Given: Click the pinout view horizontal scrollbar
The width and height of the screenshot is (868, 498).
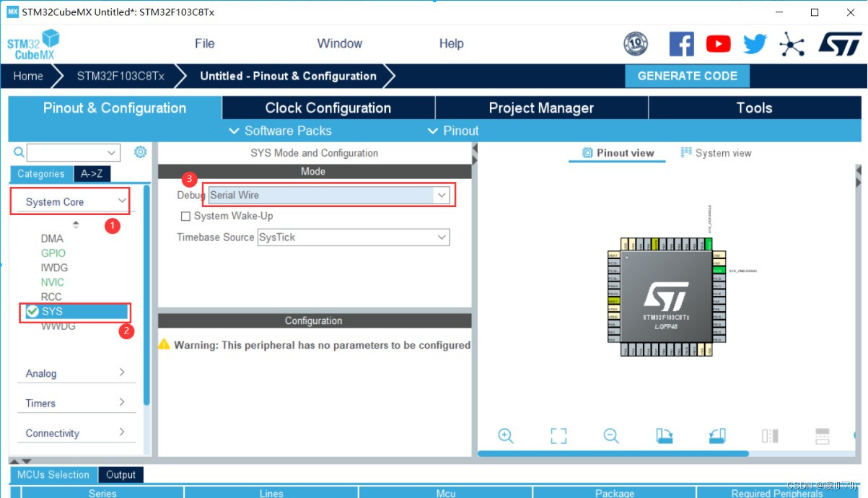Looking at the screenshot, I should (x=613, y=453).
